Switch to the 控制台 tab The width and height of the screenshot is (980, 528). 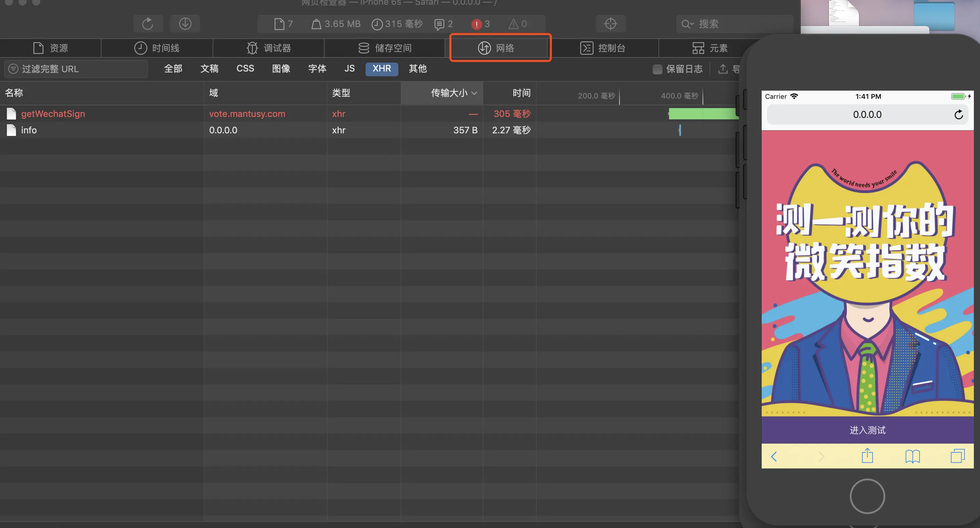pyautogui.click(x=603, y=48)
